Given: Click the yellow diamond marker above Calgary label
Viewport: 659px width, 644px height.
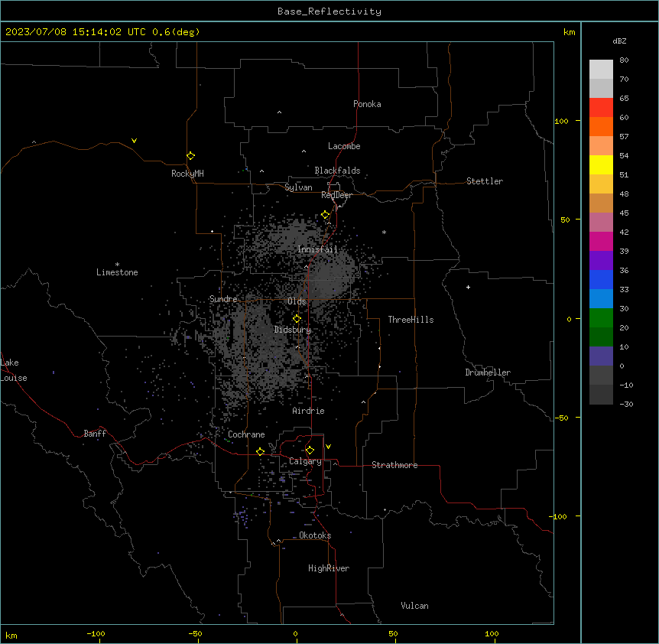Looking at the screenshot, I should tap(310, 450).
